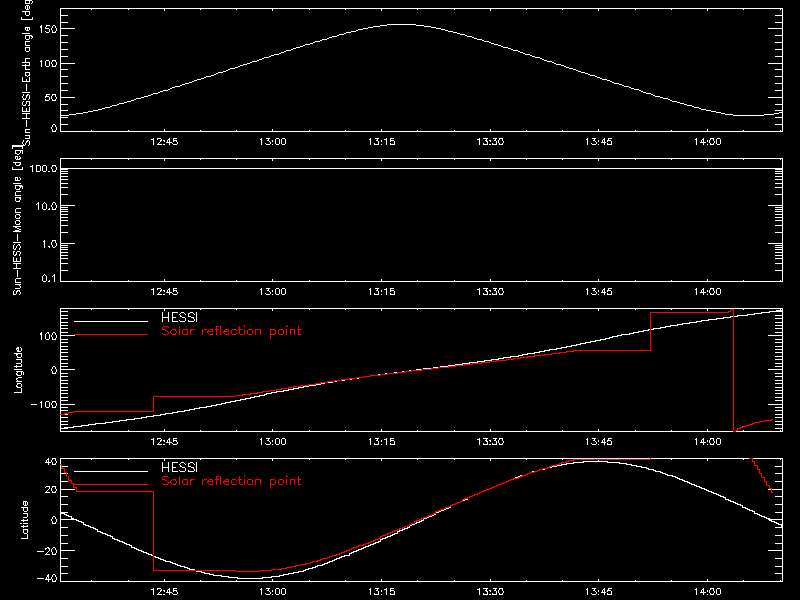The width and height of the screenshot is (800, 600).
Task: Click 13:30 label below Sun-HESSI-Earth plot
Action: click(490, 142)
